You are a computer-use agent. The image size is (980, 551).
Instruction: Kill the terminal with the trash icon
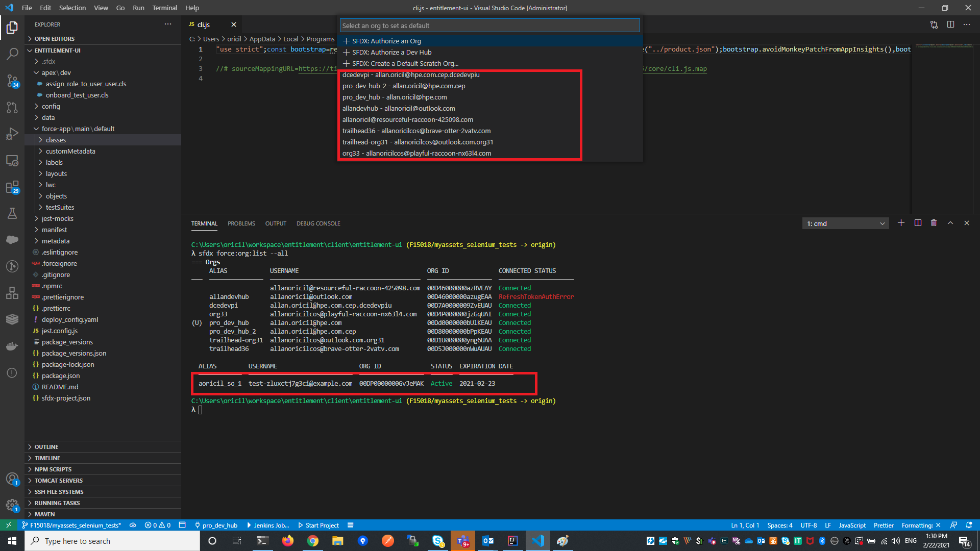934,223
